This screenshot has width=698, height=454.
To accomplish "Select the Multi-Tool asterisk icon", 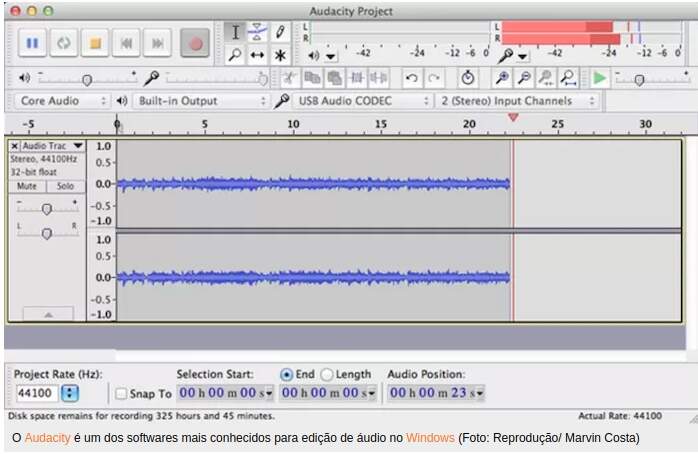I will (280, 55).
